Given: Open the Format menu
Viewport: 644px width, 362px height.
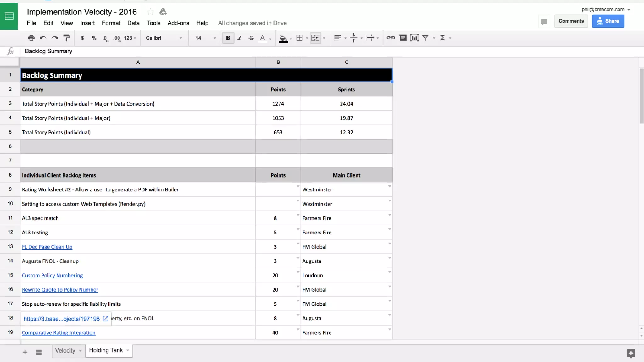Looking at the screenshot, I should coord(111,23).
